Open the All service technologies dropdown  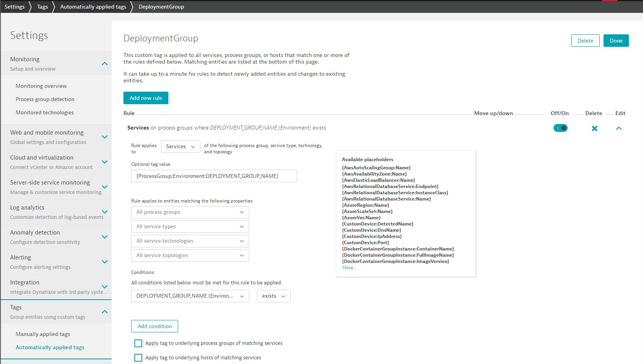190,241
